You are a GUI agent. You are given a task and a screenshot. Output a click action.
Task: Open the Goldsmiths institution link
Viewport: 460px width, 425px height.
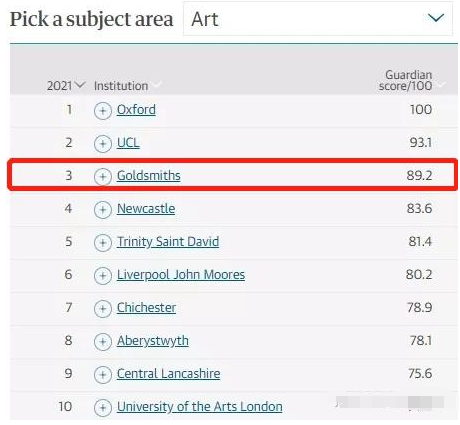tap(149, 176)
